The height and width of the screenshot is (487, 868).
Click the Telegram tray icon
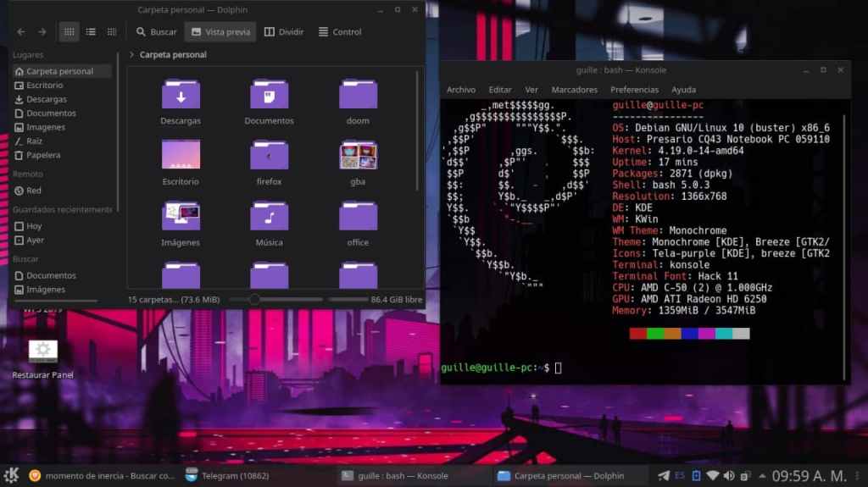664,476
